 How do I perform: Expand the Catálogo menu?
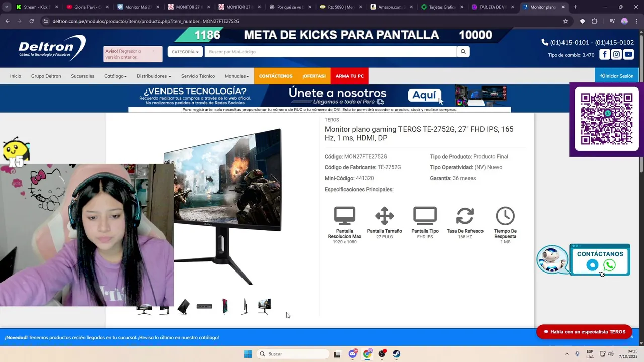coord(115,76)
